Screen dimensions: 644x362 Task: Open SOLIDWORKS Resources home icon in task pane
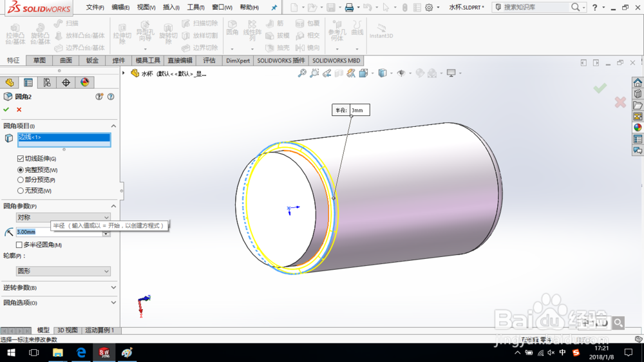point(638,82)
